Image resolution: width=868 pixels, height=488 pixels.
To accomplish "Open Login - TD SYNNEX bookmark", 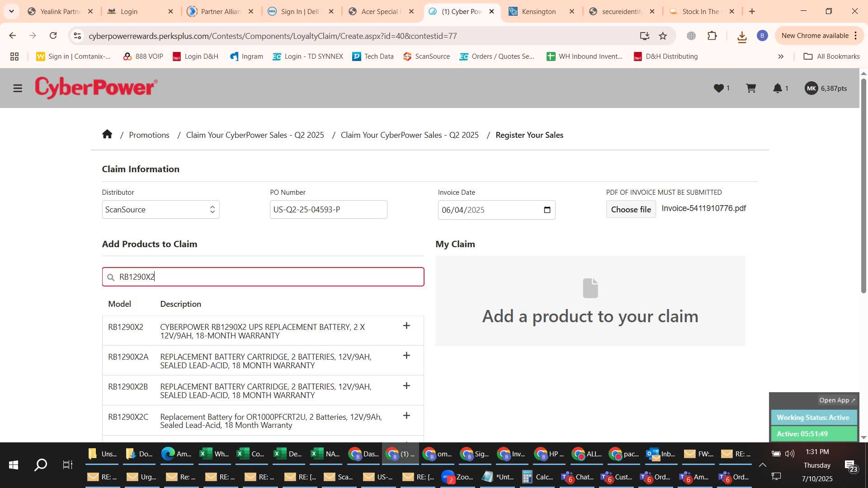I will point(308,56).
